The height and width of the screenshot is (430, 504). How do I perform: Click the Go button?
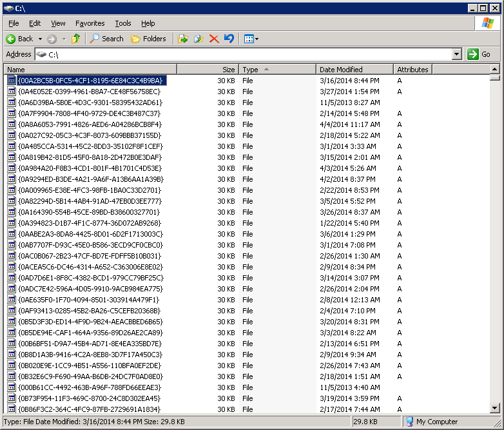[479, 54]
